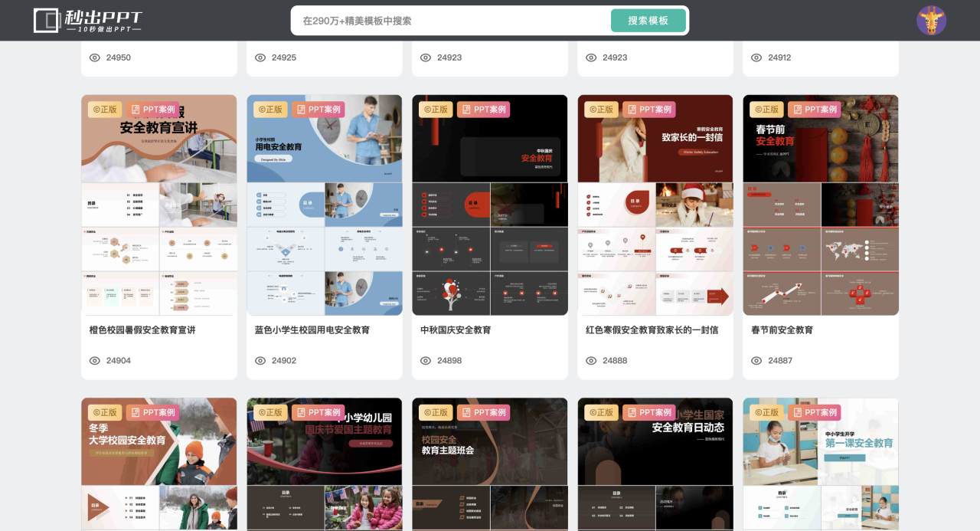
Task: Open the 校园安全教育主题班会 template thumbnail
Action: click(x=490, y=464)
